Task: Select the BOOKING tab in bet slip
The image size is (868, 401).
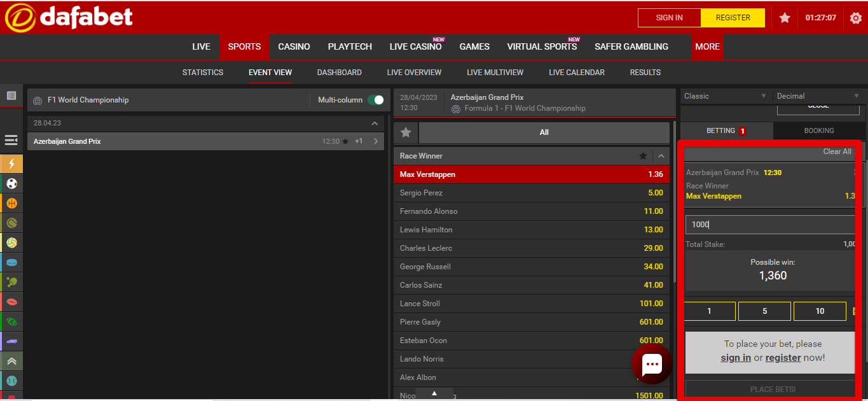Action: point(819,130)
